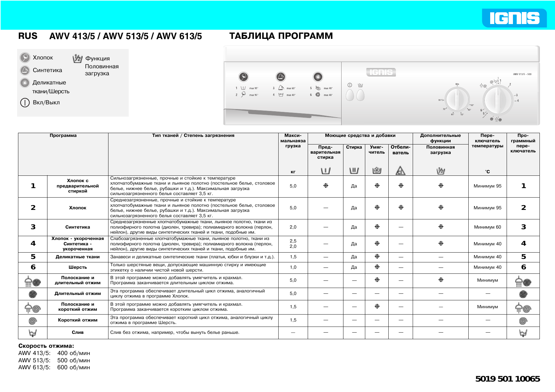Click the 'Дополнительные функции' header
The width and height of the screenshot is (555, 392).
point(441,138)
